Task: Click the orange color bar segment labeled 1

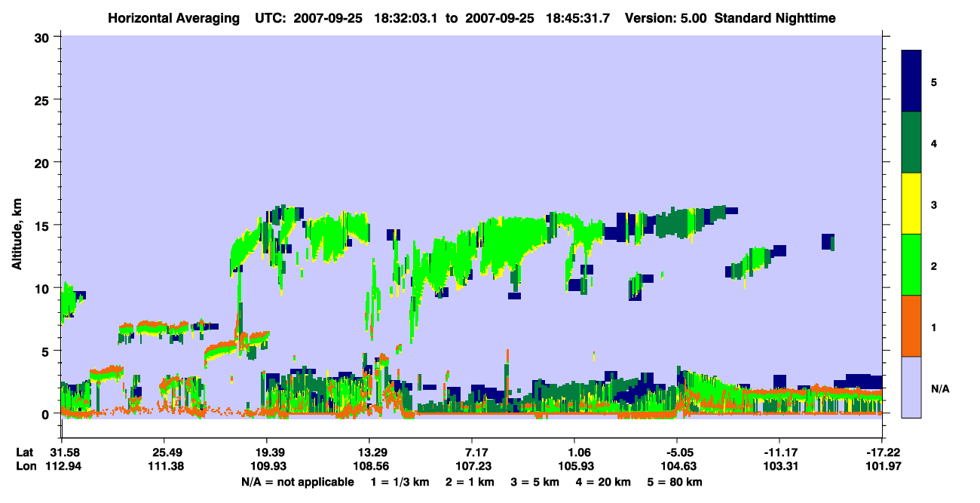Action: (911, 326)
